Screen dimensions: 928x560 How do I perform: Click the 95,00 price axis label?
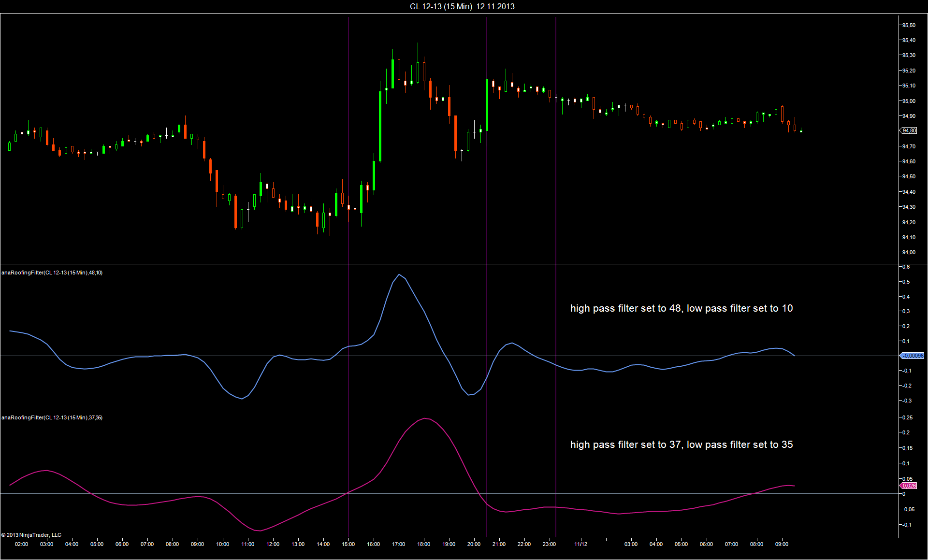(909, 101)
